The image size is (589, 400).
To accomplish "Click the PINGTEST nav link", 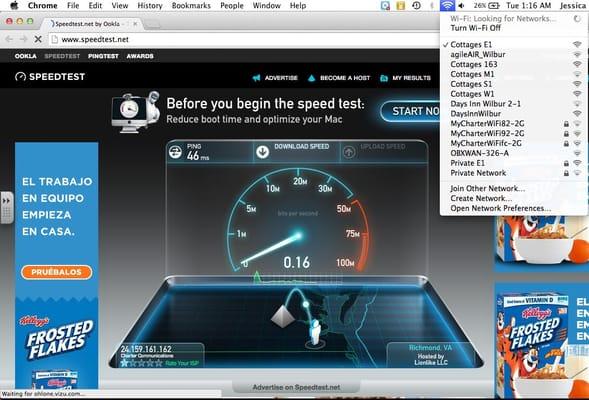I will (103, 56).
